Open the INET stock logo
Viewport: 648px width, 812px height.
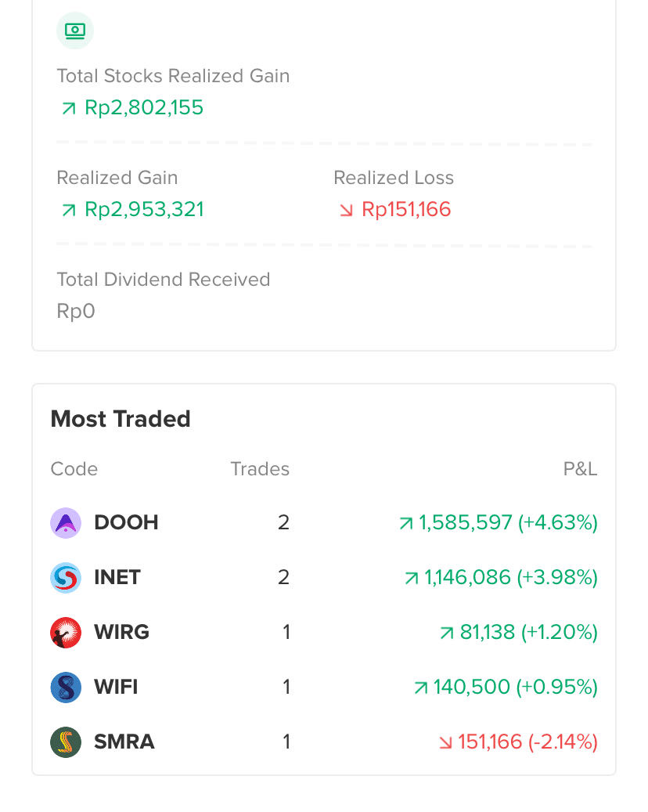(x=66, y=578)
